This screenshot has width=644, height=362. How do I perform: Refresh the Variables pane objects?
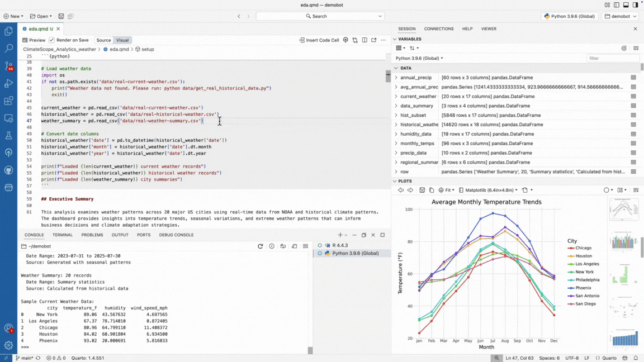point(624,49)
